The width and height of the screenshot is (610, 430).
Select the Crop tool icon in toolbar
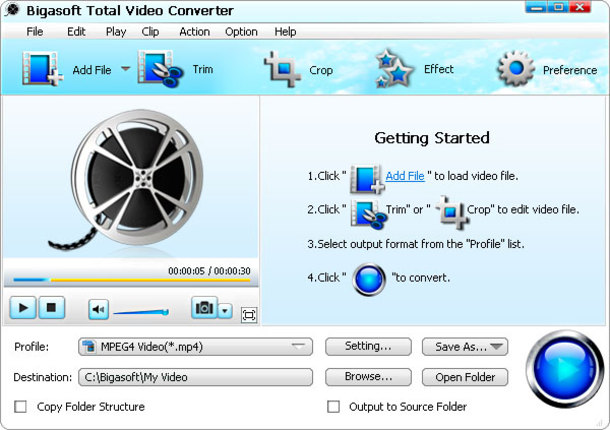(282, 69)
